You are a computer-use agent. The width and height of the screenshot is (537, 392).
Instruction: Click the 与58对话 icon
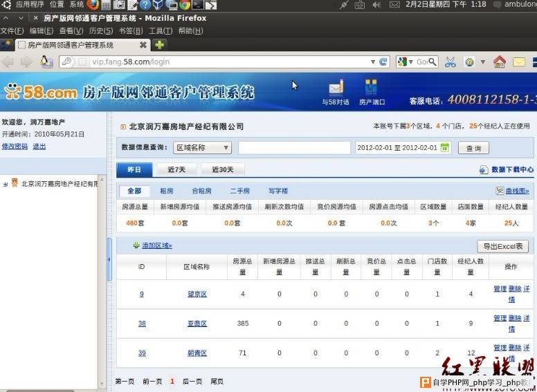[x=336, y=93]
